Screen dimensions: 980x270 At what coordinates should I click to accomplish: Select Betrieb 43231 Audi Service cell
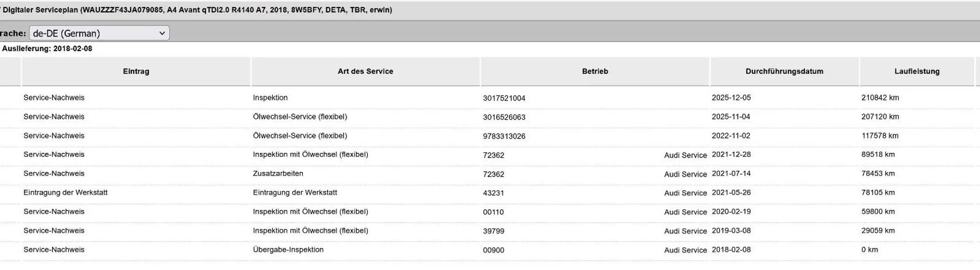pos(595,193)
